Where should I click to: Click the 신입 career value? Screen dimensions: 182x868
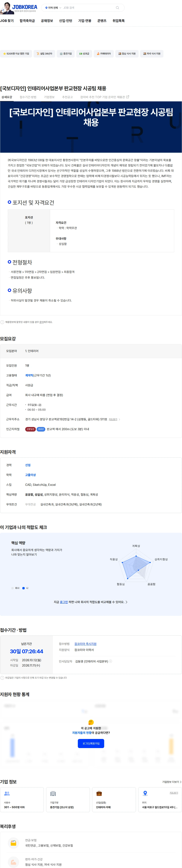(x=28, y=465)
